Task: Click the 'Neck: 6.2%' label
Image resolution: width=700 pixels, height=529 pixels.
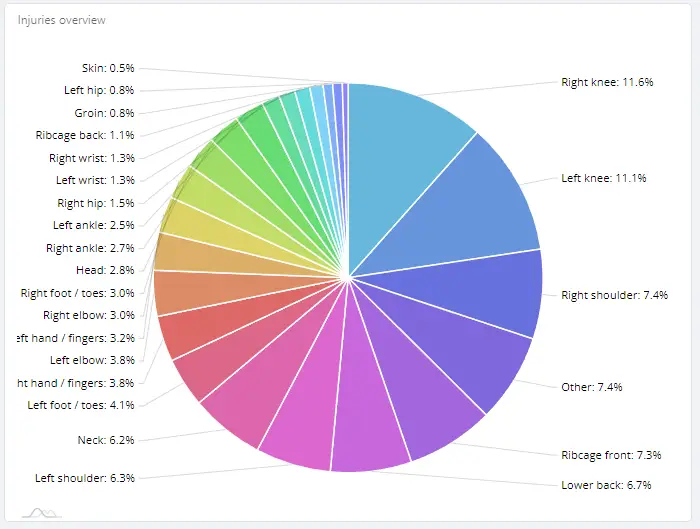Action: (105, 440)
